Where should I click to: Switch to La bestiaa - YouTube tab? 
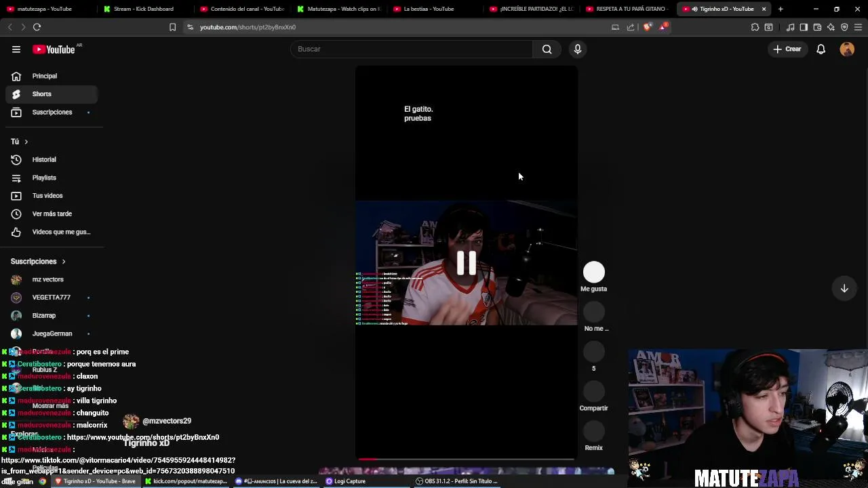click(434, 9)
